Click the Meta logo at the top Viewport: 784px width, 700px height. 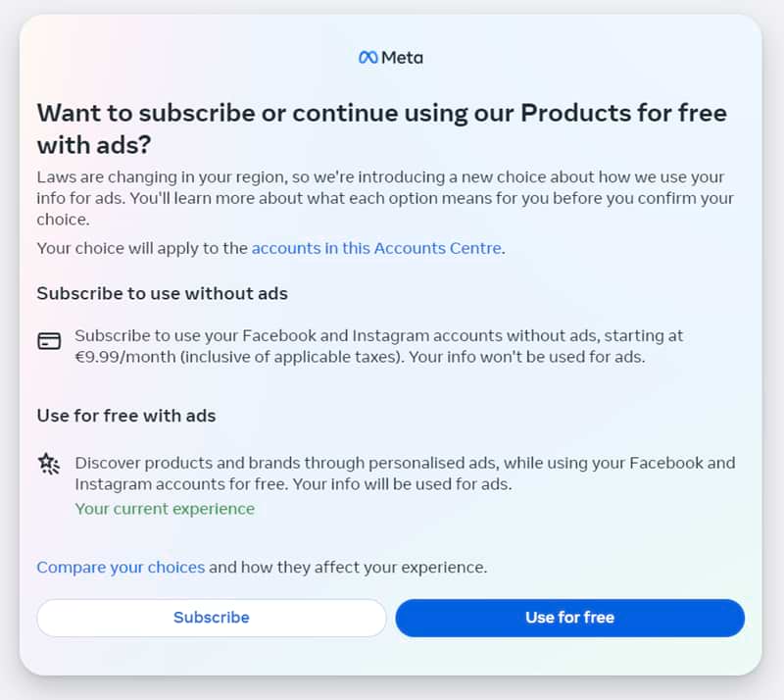click(391, 57)
